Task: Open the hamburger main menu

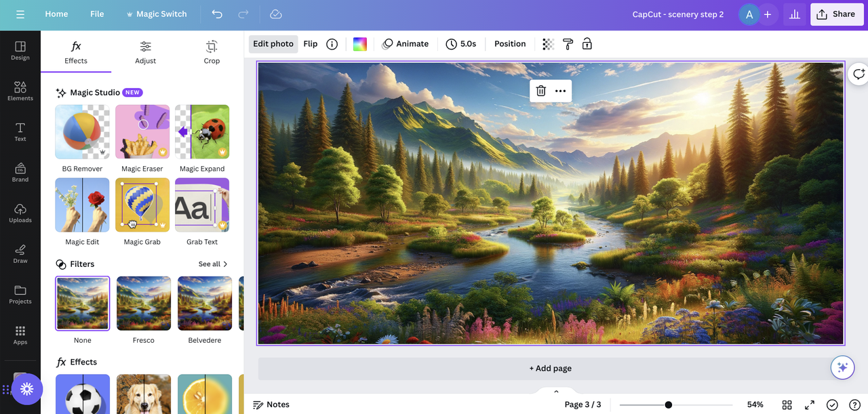Action: pyautogui.click(x=20, y=14)
